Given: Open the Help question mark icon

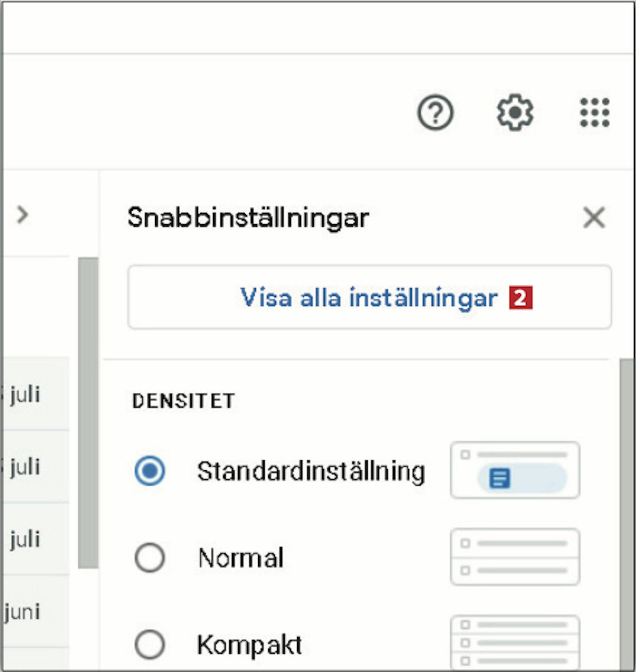Looking at the screenshot, I should click(435, 112).
